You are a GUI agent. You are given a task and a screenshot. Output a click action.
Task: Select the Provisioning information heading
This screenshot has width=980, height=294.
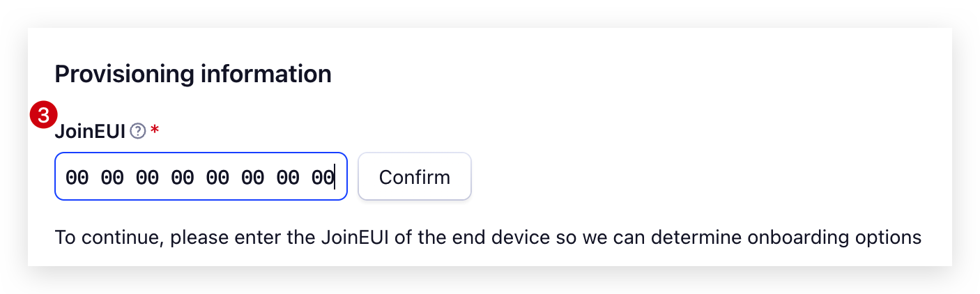193,74
